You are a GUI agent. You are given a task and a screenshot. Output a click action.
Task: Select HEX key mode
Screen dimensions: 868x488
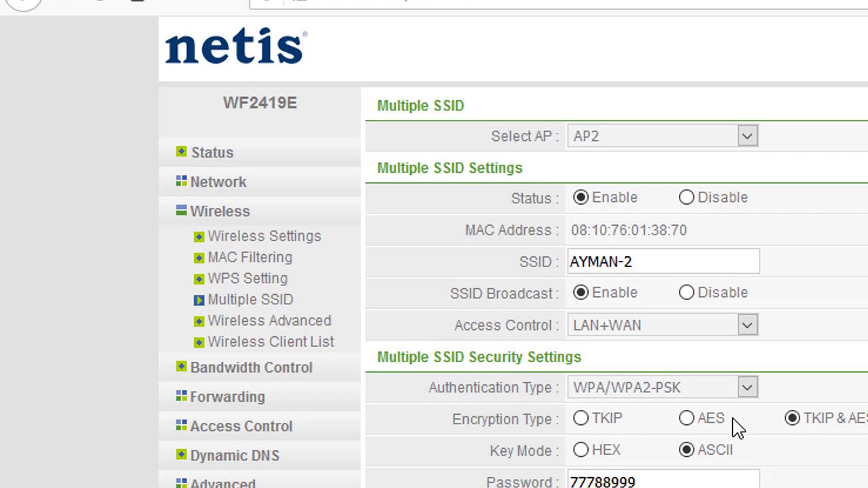tap(580, 449)
